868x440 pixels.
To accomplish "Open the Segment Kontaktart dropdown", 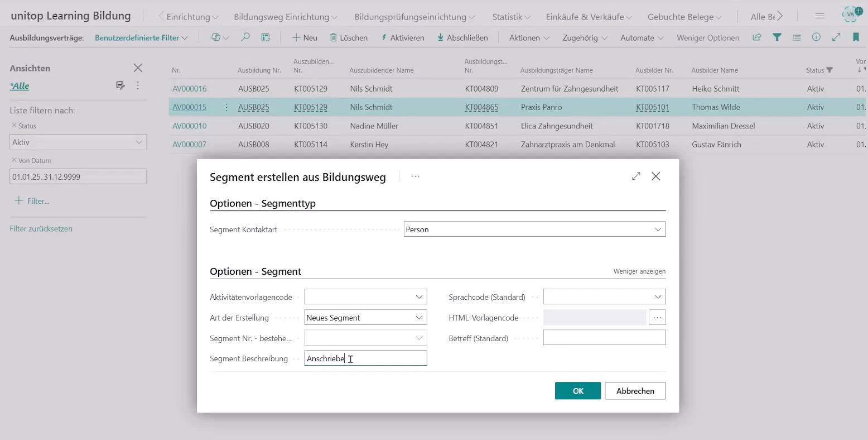I will tap(658, 229).
